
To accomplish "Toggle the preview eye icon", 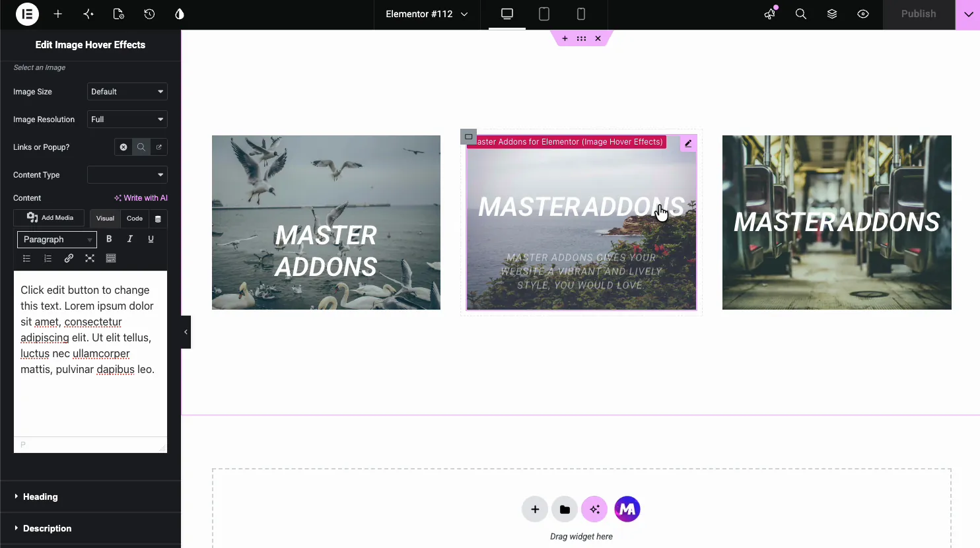I will coord(863,14).
